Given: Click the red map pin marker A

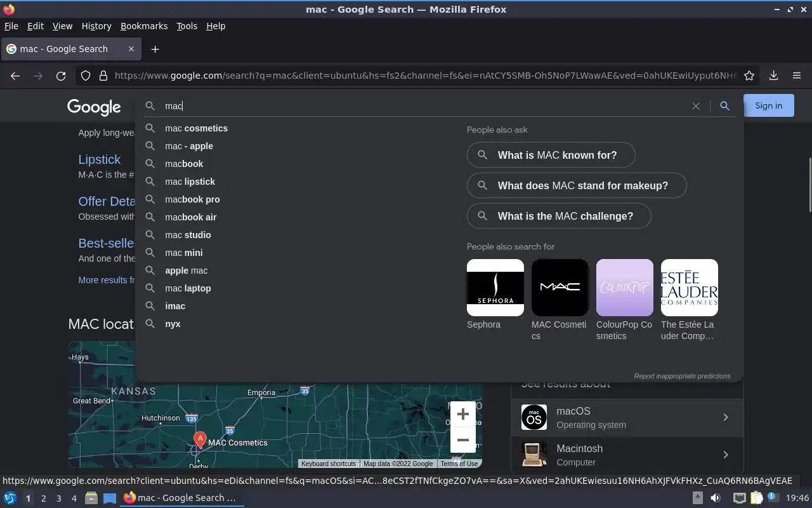Looking at the screenshot, I should (200, 439).
